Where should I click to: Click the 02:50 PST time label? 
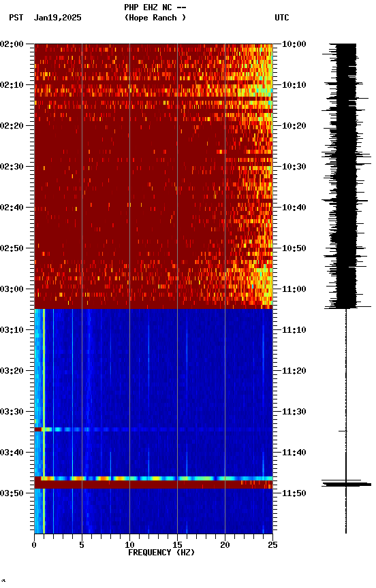tap(12, 248)
